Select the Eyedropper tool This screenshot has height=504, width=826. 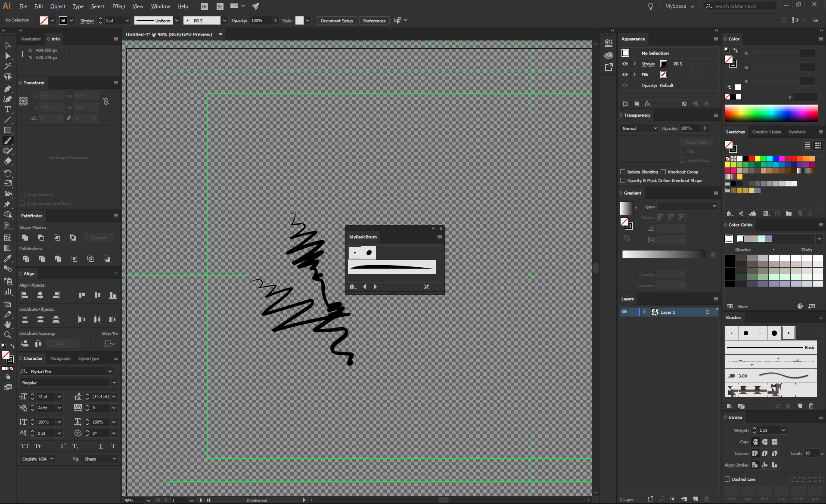[x=7, y=258]
